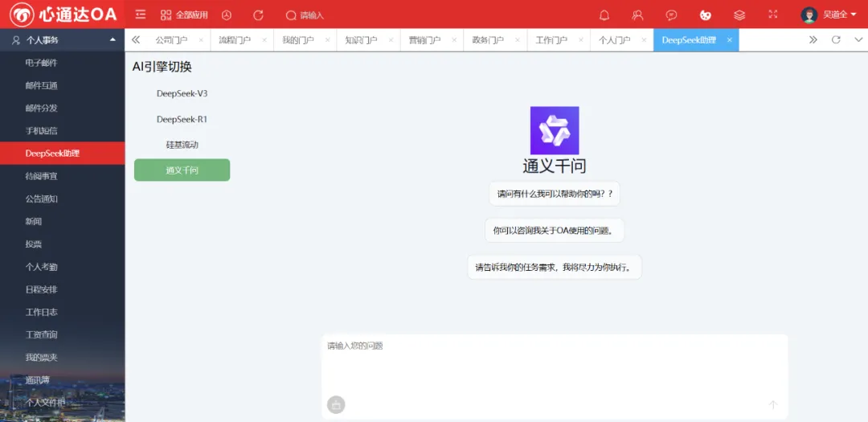The image size is (868, 422).
Task: Open the theme palette icon
Action: [706, 14]
